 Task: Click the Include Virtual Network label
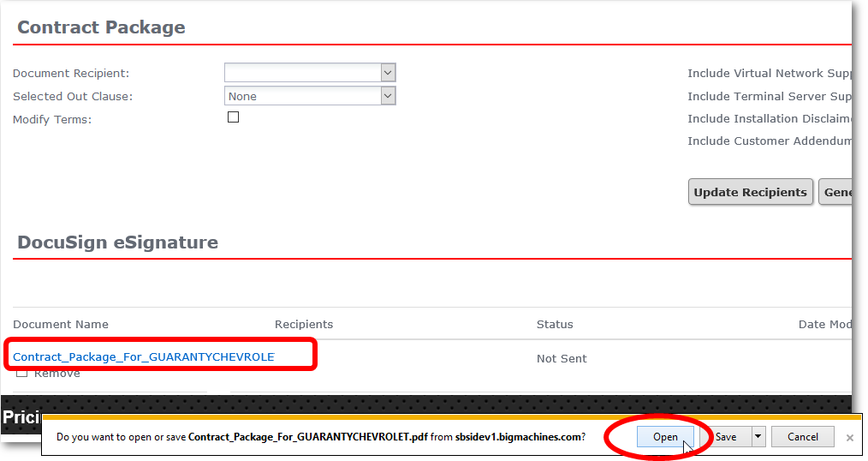tap(770, 73)
